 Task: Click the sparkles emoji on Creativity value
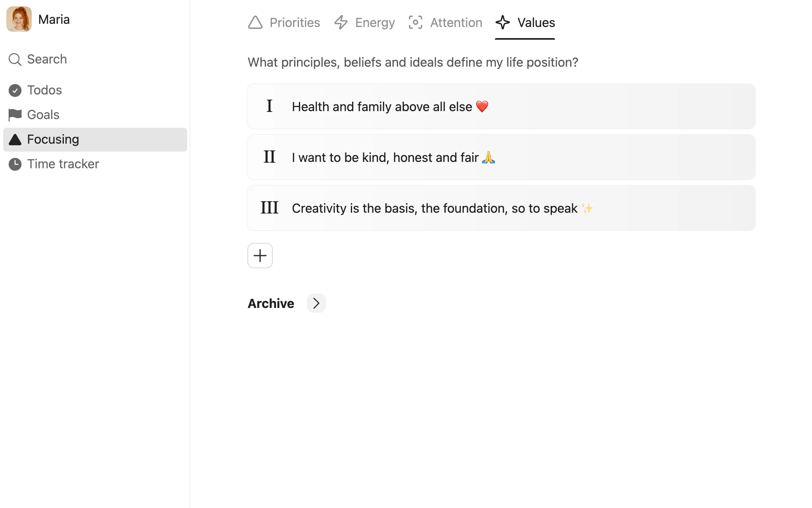click(587, 208)
